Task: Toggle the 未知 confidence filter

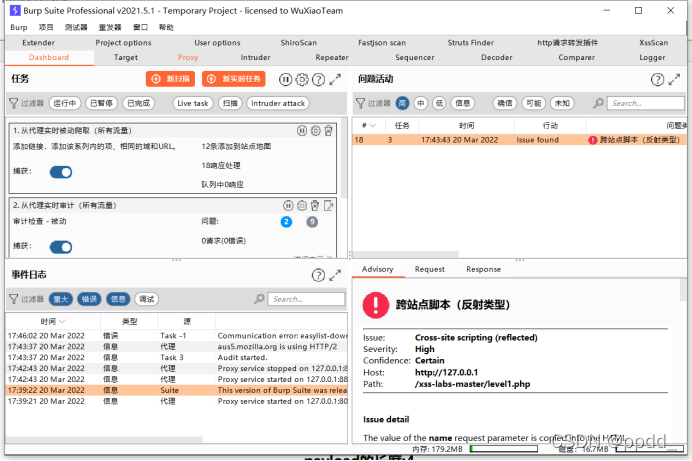Action: pyautogui.click(x=562, y=103)
